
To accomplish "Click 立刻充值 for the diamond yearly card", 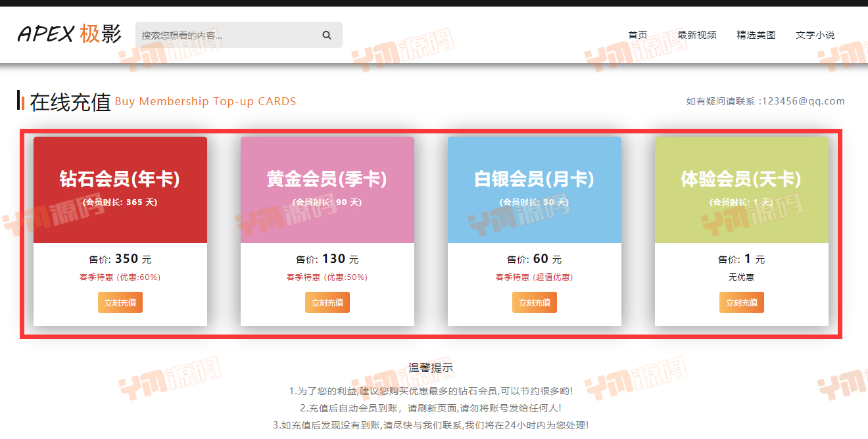I will coord(120,302).
